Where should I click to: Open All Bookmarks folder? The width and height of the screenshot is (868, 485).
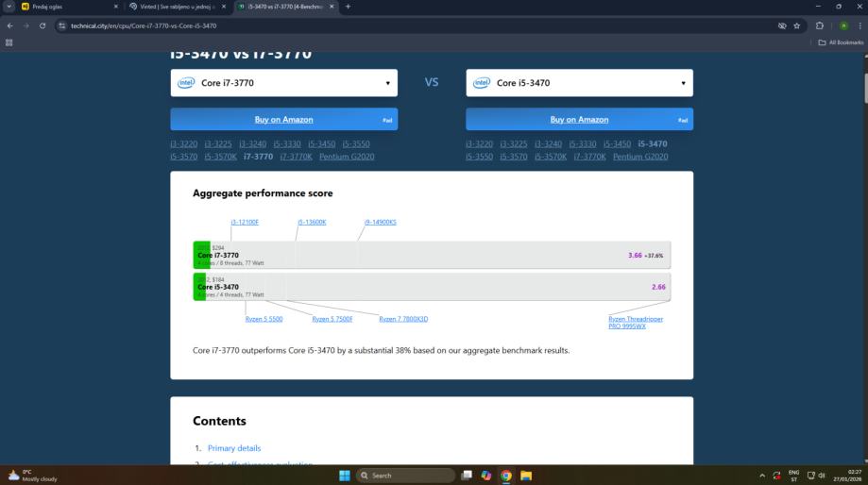[841, 42]
